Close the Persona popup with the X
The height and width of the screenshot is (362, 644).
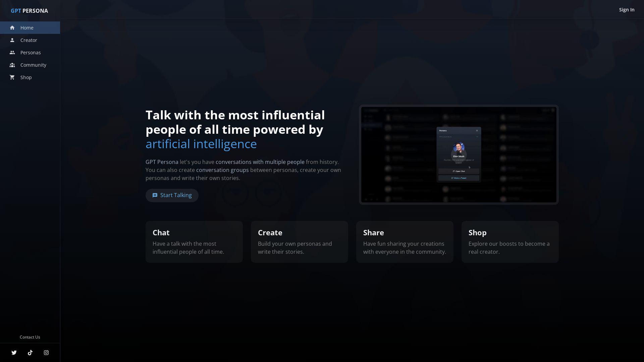[x=477, y=130]
